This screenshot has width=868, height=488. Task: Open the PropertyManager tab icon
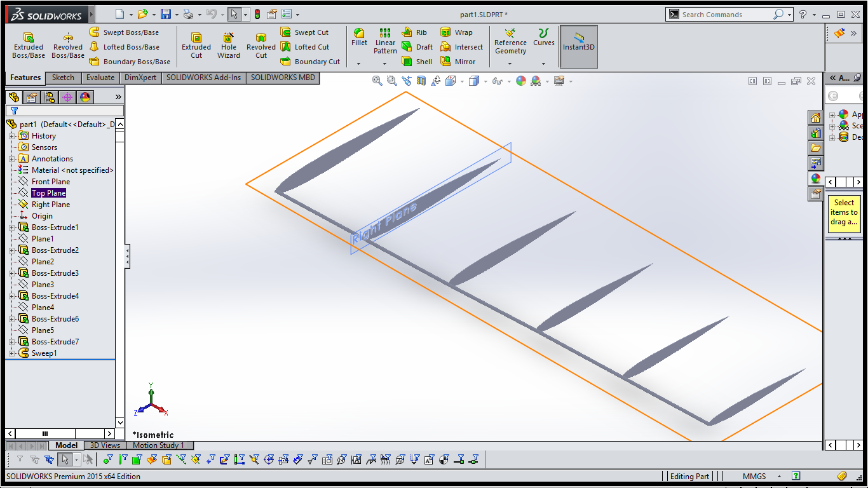click(x=31, y=97)
